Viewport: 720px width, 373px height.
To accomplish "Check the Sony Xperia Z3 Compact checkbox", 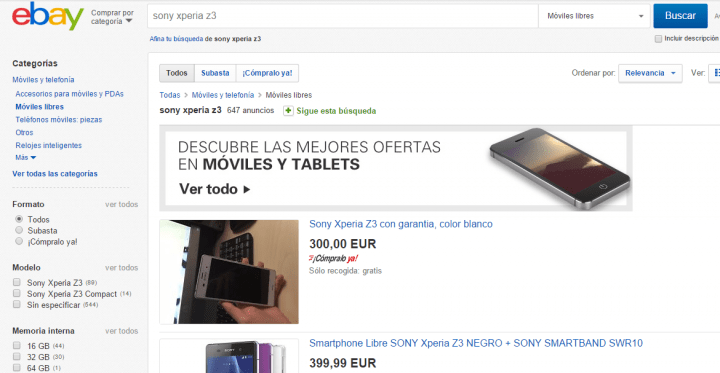I will (17, 293).
